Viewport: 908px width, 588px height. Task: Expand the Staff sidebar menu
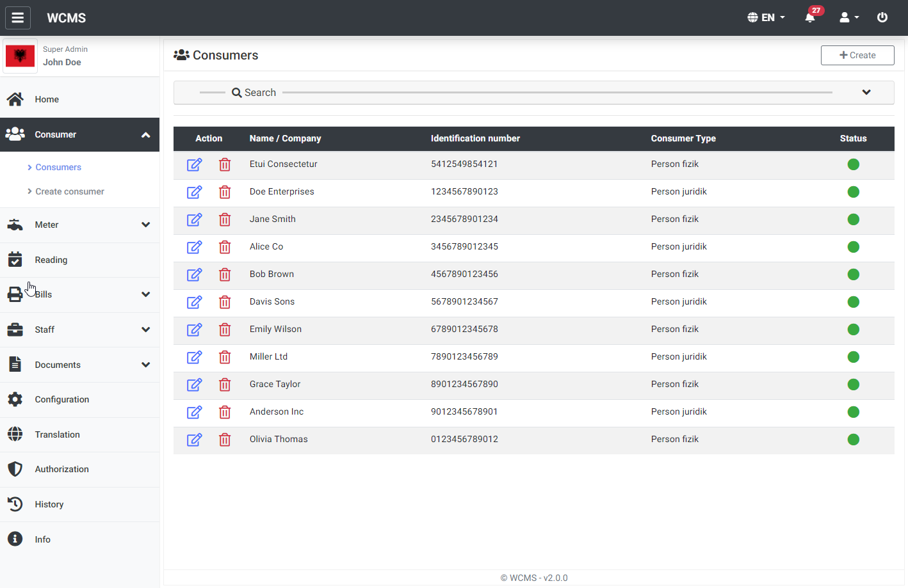[79, 330]
